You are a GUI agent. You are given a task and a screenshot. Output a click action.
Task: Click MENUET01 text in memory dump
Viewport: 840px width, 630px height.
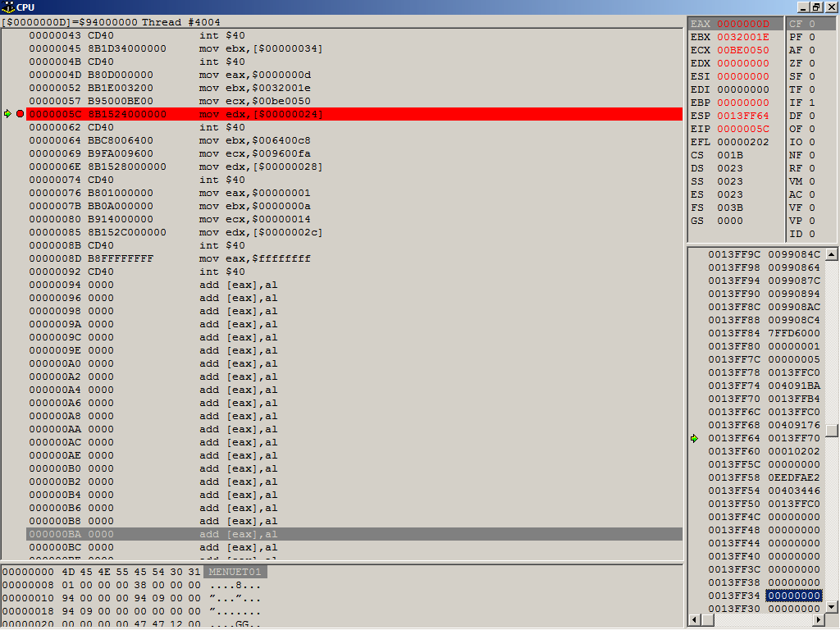(x=235, y=572)
